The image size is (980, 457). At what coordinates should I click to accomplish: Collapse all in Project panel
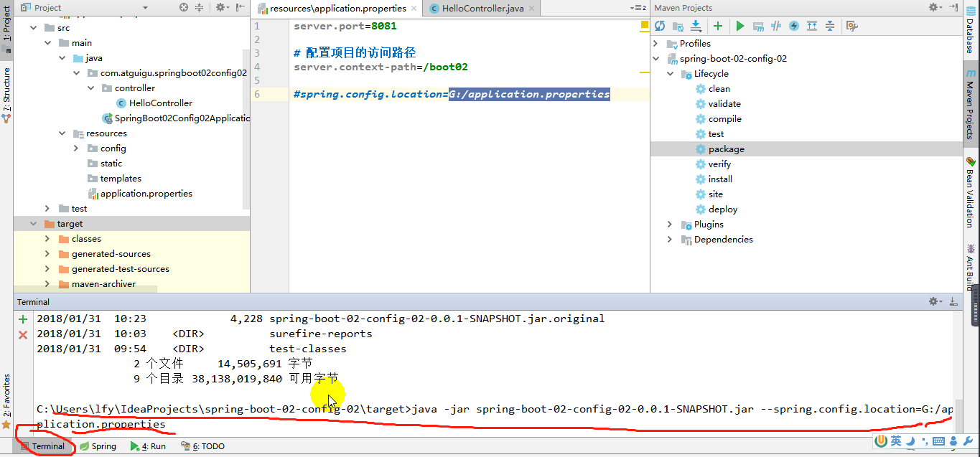(x=200, y=7)
